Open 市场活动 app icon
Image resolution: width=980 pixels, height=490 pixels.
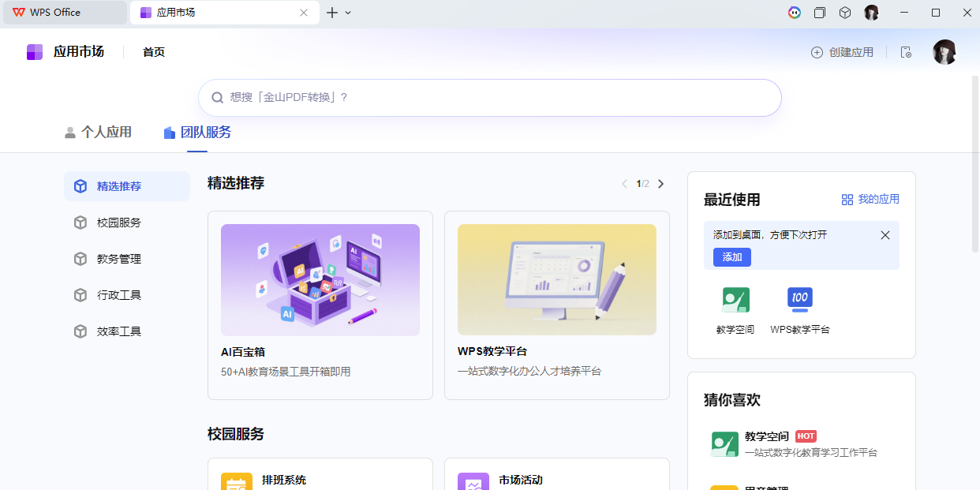click(473, 481)
